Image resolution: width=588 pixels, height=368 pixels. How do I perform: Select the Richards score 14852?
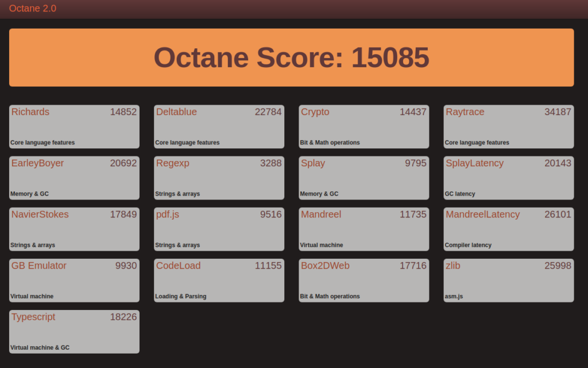[123, 112]
